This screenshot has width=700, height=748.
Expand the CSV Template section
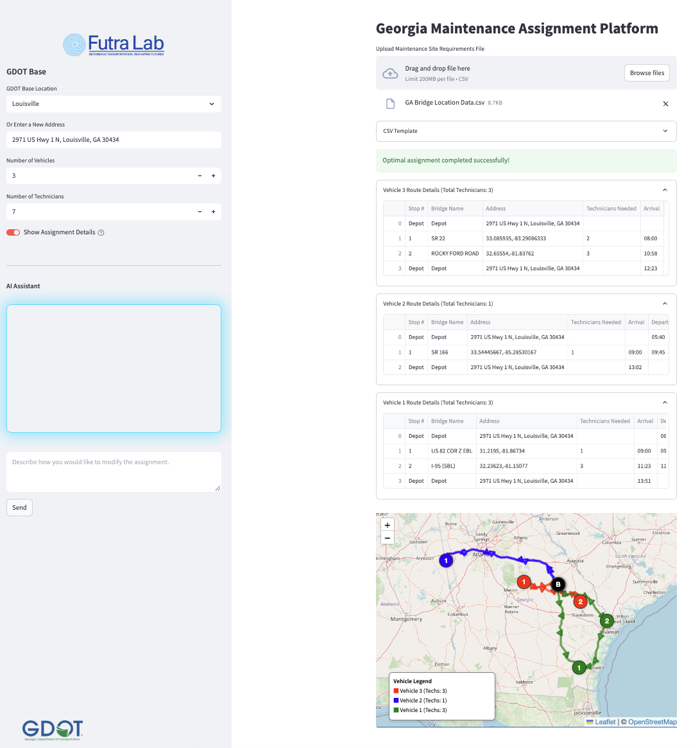[525, 131]
